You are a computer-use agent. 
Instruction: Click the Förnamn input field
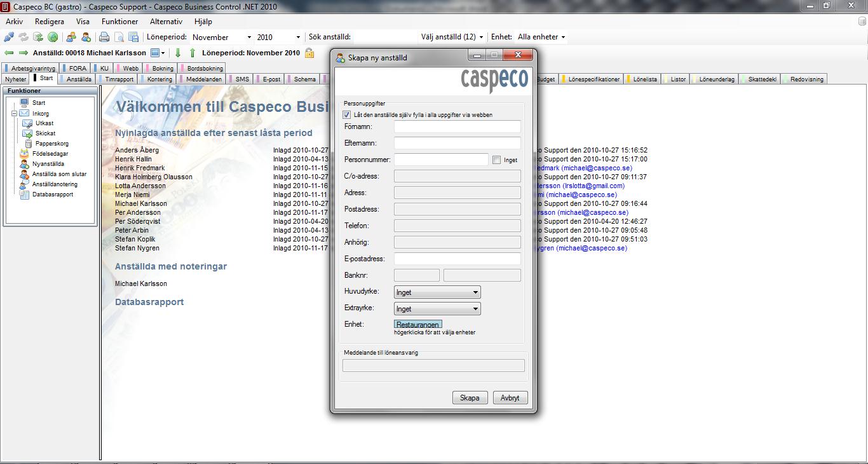[x=458, y=126]
